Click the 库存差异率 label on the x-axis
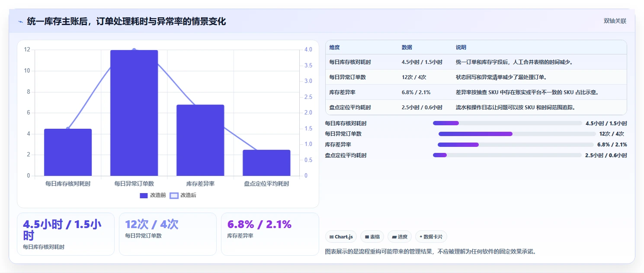 200,184
